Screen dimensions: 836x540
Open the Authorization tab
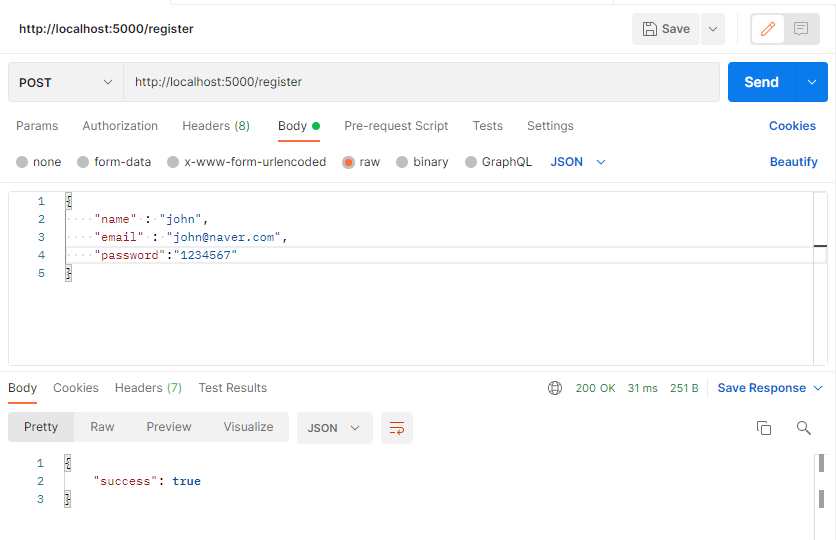tap(120, 126)
